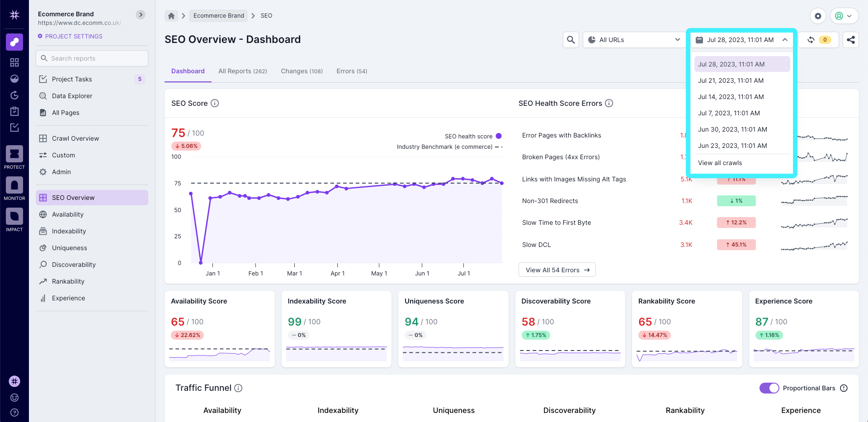The image size is (868, 422).
Task: Open the Protect app
Action: 14,157
